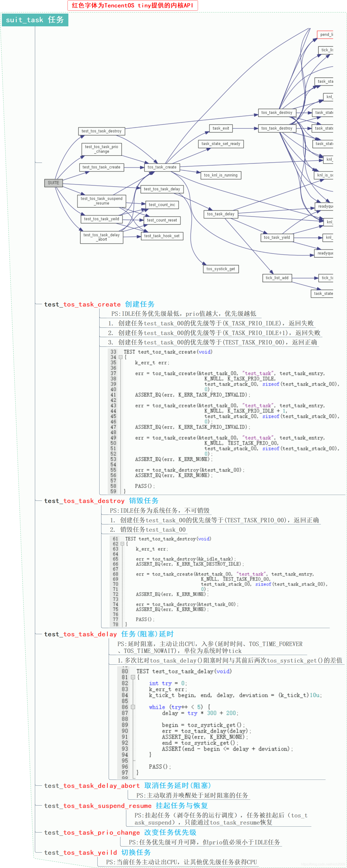The image size is (347, 868).
Task: Click create-task step 3 ending with 返回正确
Action: [213, 342]
